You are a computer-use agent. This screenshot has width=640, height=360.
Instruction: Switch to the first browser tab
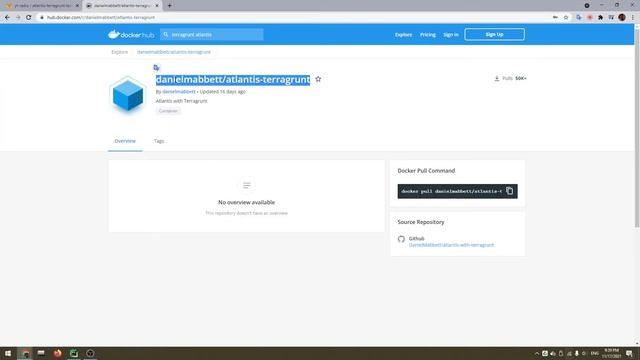pyautogui.click(x=41, y=6)
